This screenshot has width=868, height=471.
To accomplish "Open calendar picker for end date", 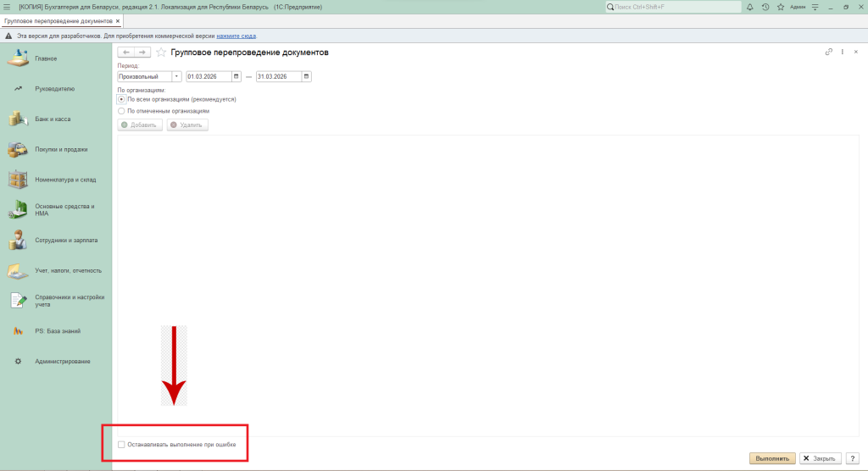I will [306, 76].
